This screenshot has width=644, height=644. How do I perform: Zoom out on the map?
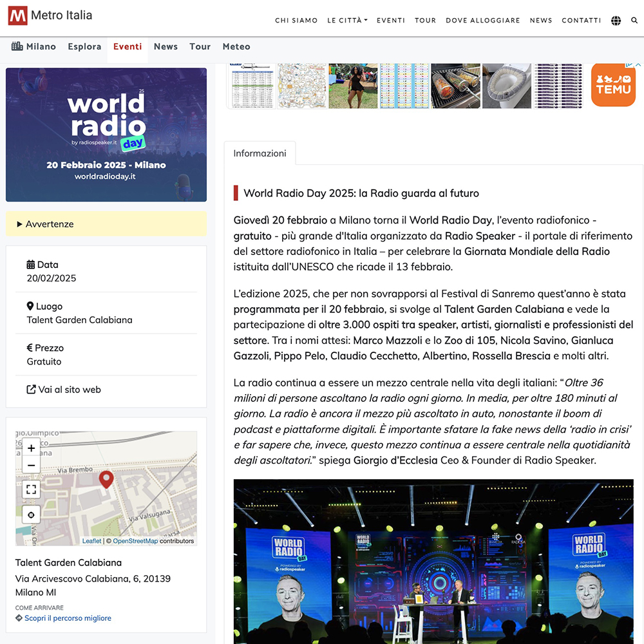pyautogui.click(x=31, y=466)
